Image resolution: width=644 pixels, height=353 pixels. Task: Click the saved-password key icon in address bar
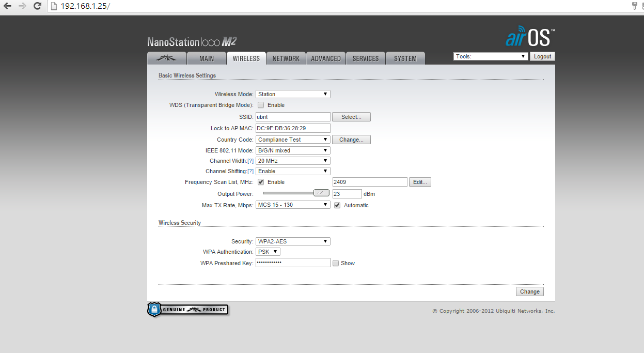(x=635, y=6)
